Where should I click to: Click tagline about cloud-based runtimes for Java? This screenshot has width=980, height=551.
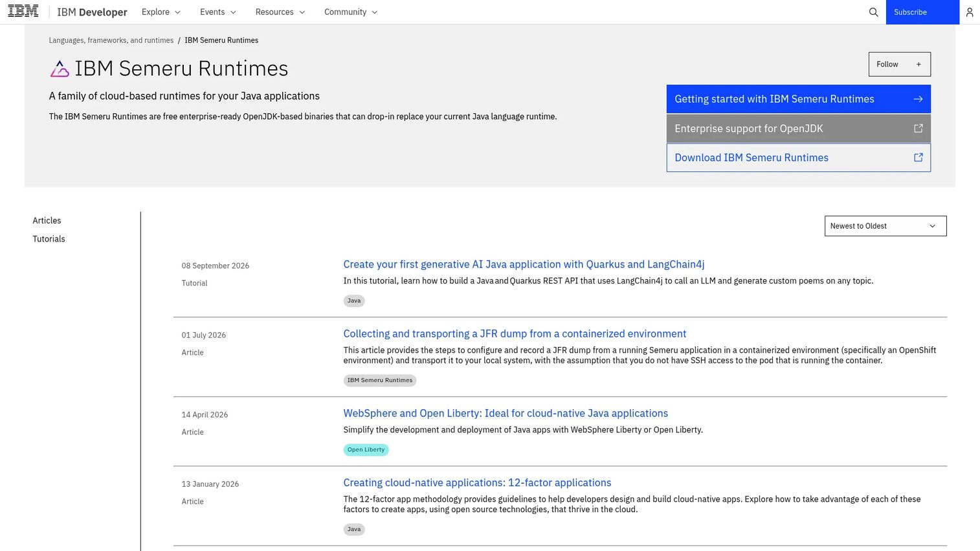184,96
